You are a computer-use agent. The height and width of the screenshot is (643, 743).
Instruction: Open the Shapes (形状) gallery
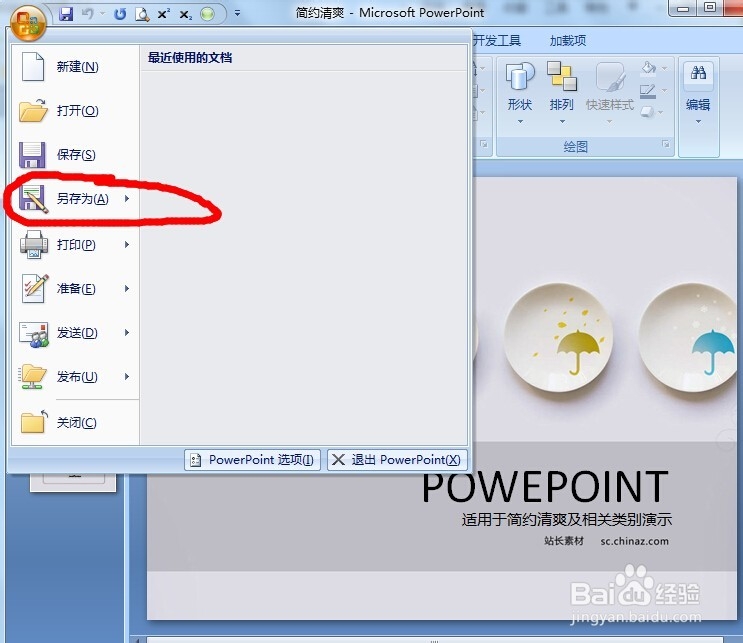point(520,93)
